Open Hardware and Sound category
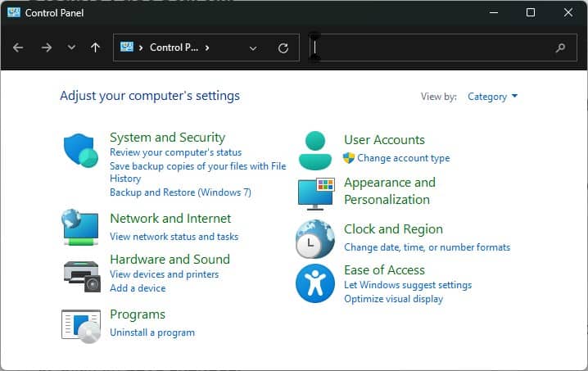This screenshot has width=588, height=371. point(170,260)
